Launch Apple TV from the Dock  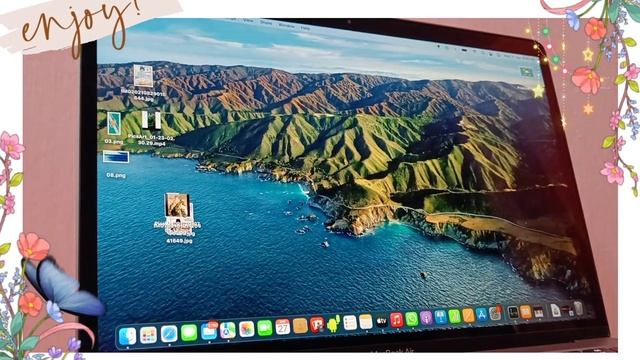point(381,321)
